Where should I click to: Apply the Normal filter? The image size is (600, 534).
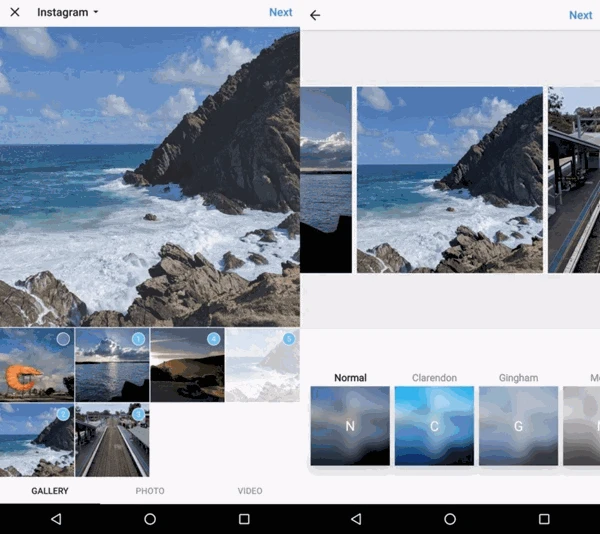[x=350, y=425]
